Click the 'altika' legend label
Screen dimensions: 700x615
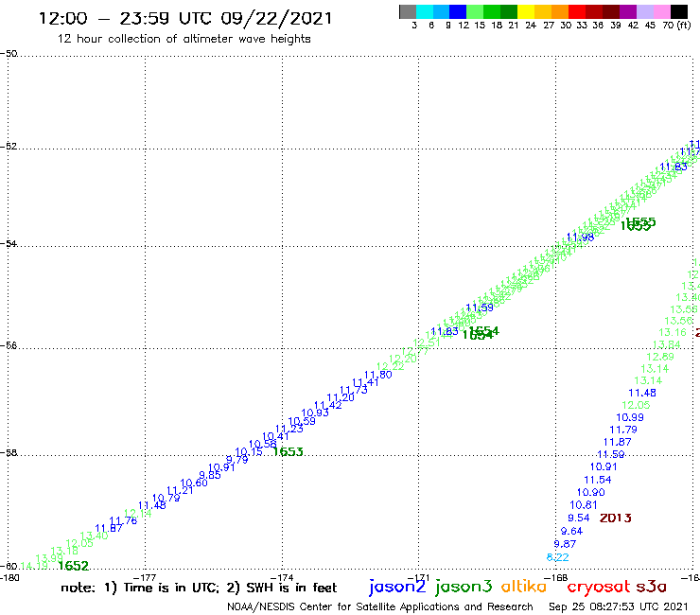click(x=524, y=587)
